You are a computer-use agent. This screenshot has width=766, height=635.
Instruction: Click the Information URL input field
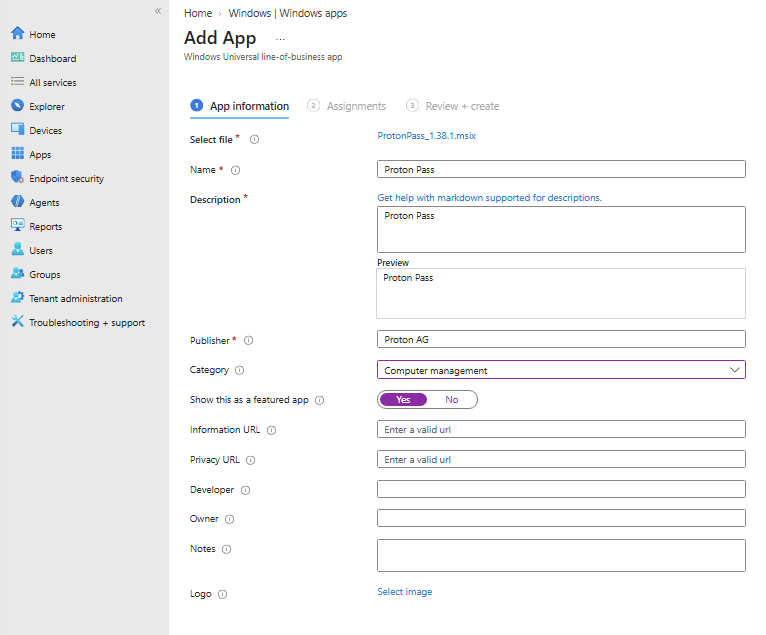click(x=561, y=429)
